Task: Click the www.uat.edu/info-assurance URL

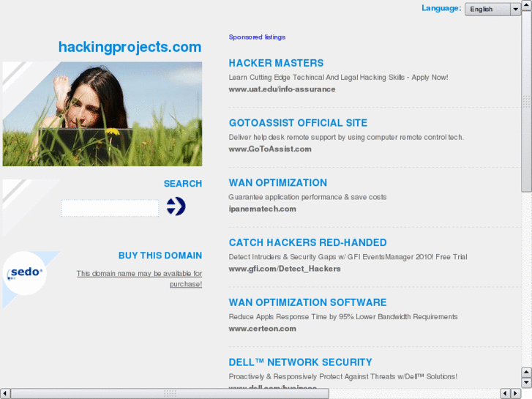Action: coord(282,89)
